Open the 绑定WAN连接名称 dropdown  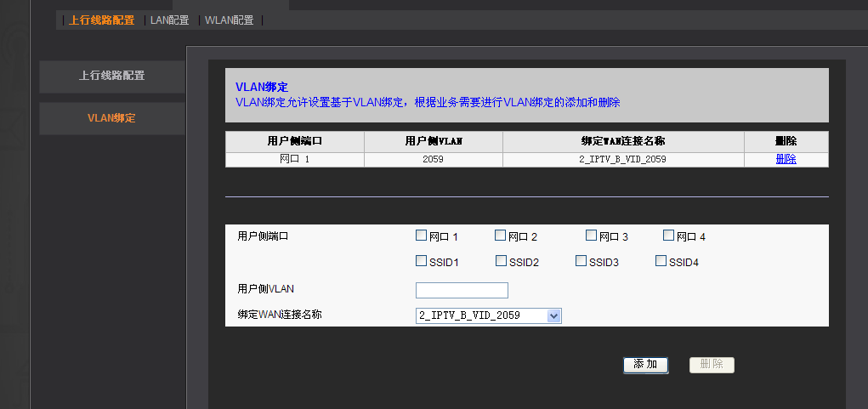pos(488,315)
